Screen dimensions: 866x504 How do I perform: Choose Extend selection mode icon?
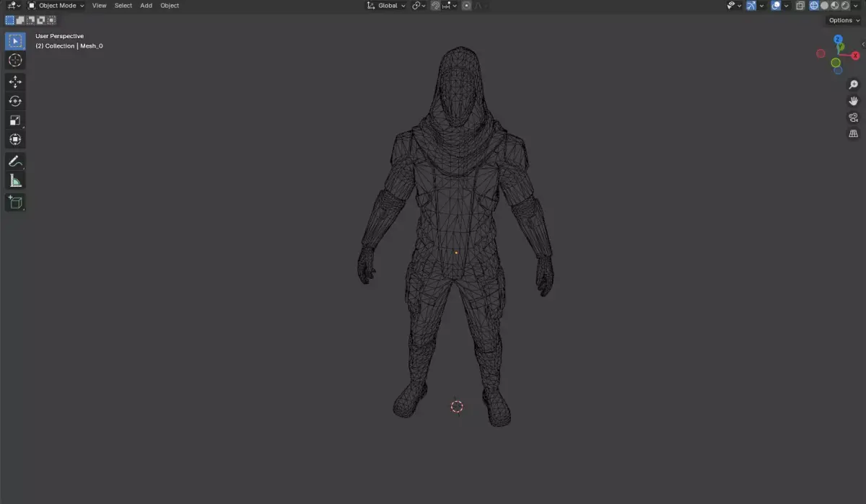tap(20, 20)
